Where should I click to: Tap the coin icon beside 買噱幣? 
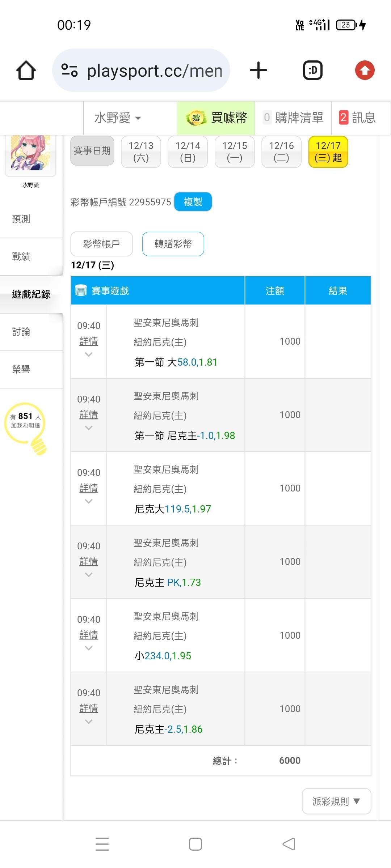click(x=196, y=118)
